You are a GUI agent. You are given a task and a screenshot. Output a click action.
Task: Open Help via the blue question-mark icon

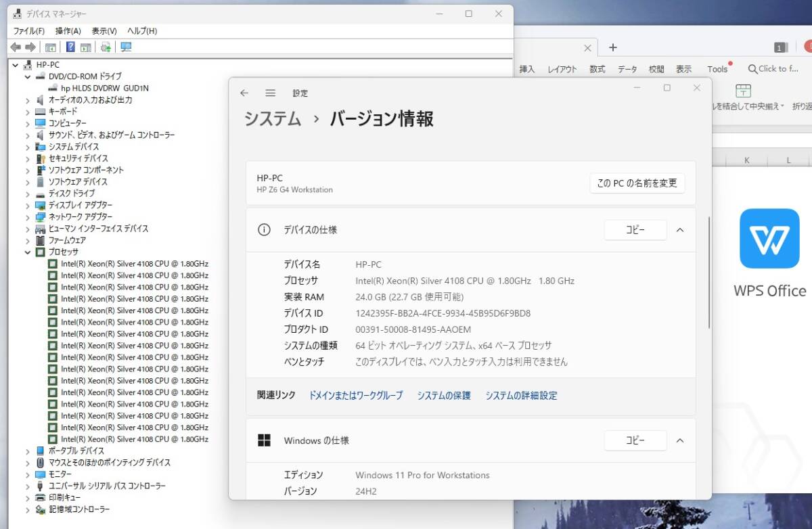[70, 47]
